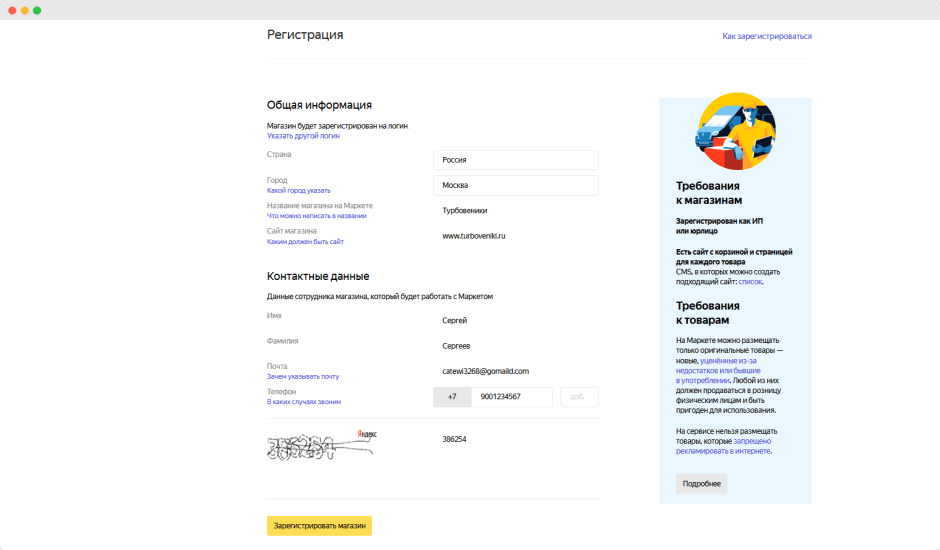The image size is (940, 550).
Task: Open 'В каких случаях звоним' link
Action: click(304, 402)
